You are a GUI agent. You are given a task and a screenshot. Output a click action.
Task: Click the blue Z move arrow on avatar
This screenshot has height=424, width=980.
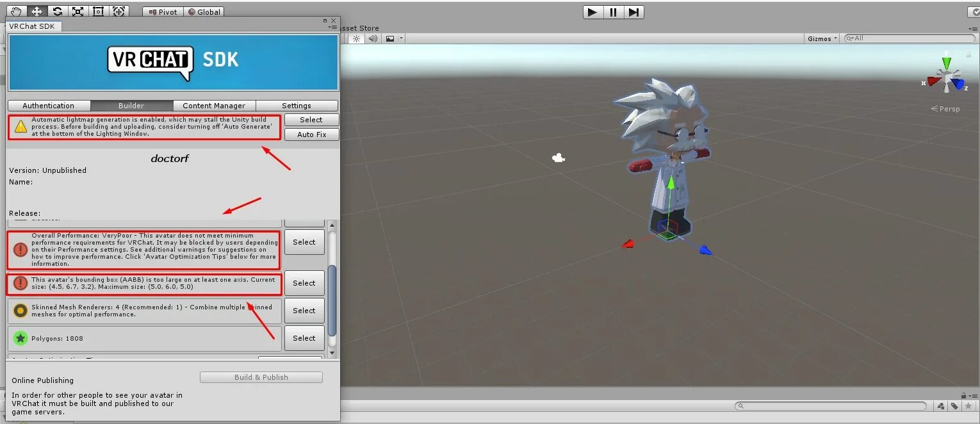tap(705, 250)
